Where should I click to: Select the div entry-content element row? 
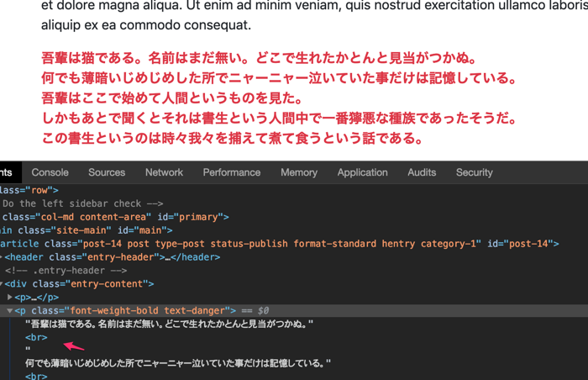click(294, 284)
